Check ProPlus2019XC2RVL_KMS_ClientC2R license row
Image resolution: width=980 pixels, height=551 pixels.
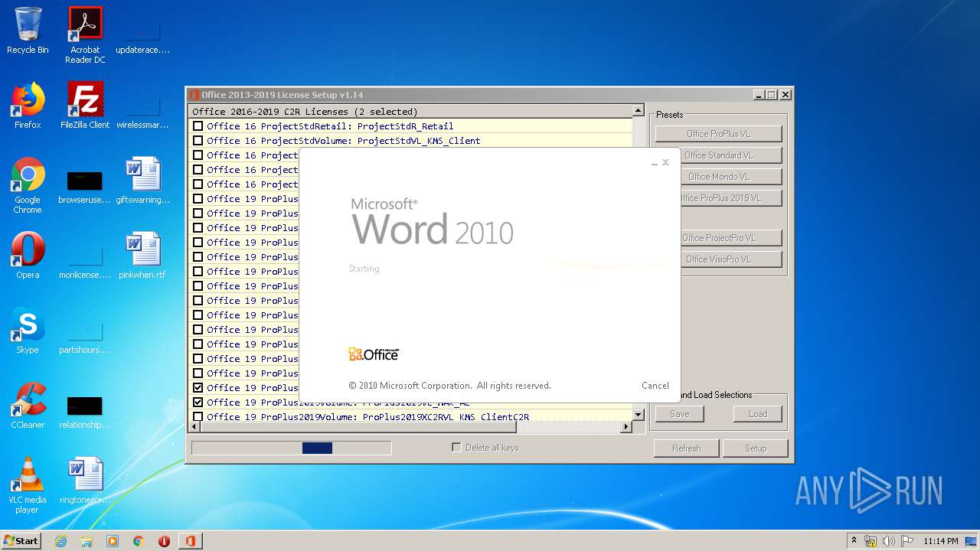(198, 417)
